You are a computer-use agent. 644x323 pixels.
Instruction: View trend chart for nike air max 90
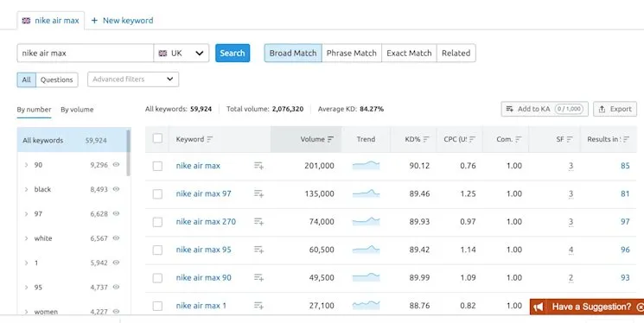point(366,277)
